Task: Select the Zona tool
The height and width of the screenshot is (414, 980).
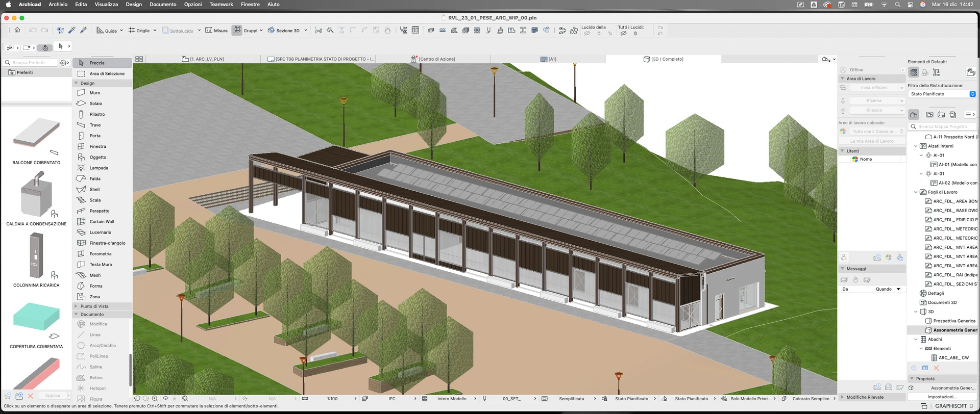Action: click(x=94, y=297)
